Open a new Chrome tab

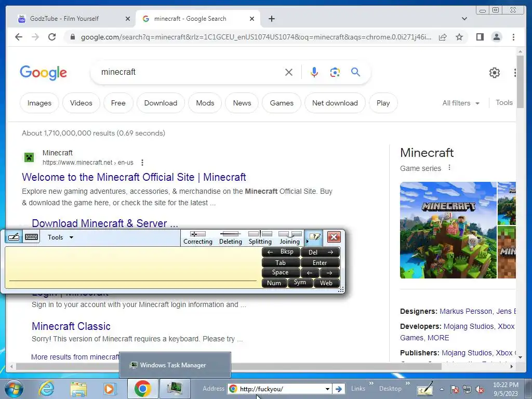point(271,19)
